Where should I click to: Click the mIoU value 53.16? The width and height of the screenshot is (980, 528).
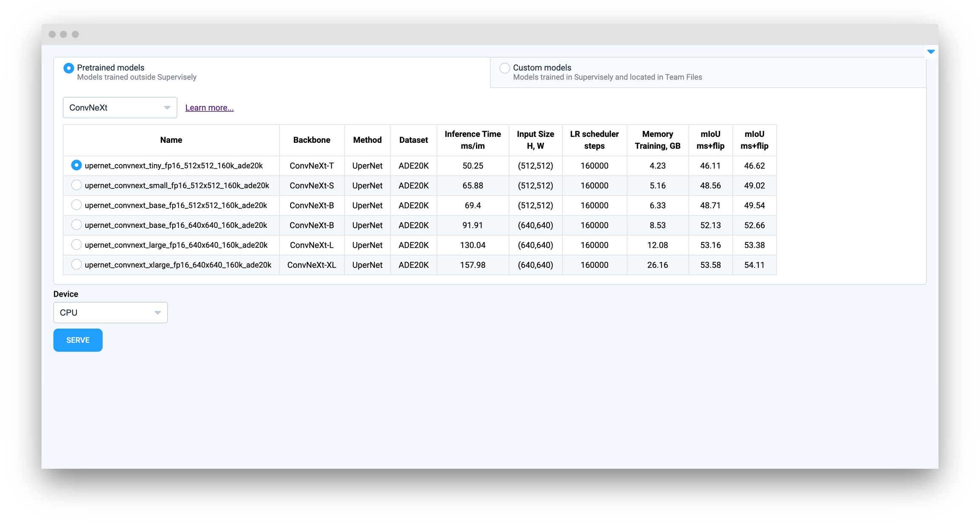tap(710, 245)
